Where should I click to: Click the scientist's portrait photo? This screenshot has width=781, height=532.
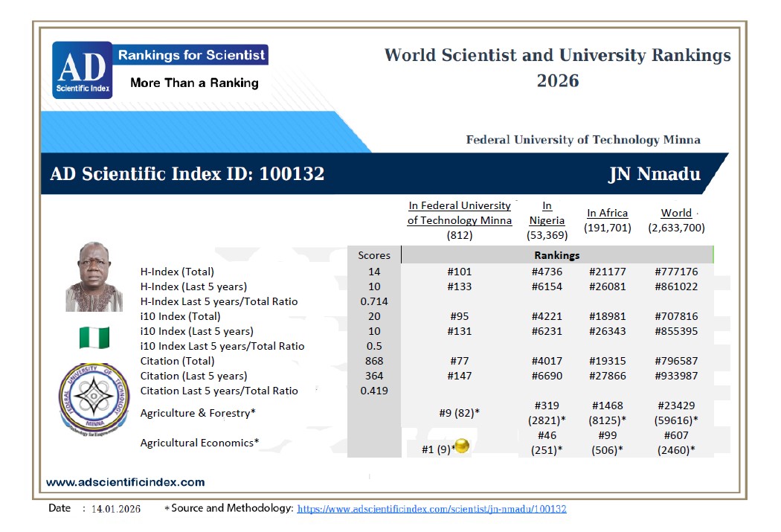[x=94, y=276]
